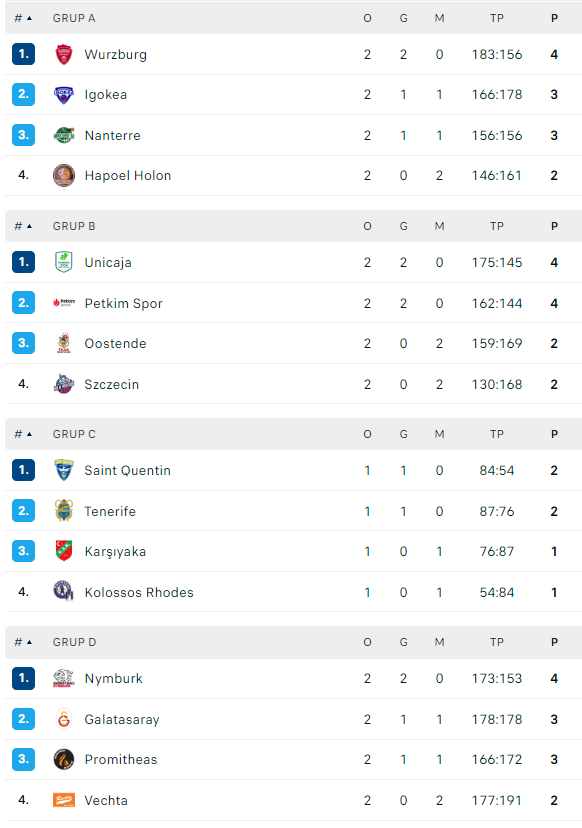Open the Nymburk team name link
The width and height of the screenshot is (582, 828).
coord(114,679)
